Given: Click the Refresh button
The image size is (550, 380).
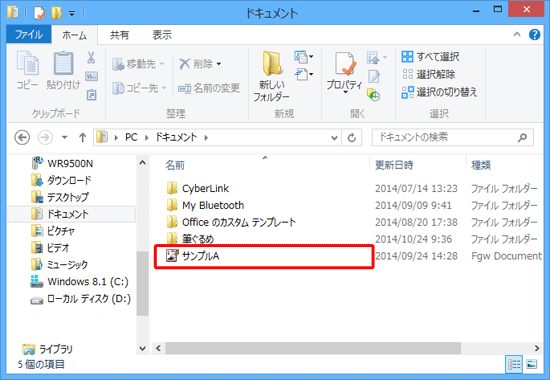Looking at the screenshot, I should (x=351, y=138).
